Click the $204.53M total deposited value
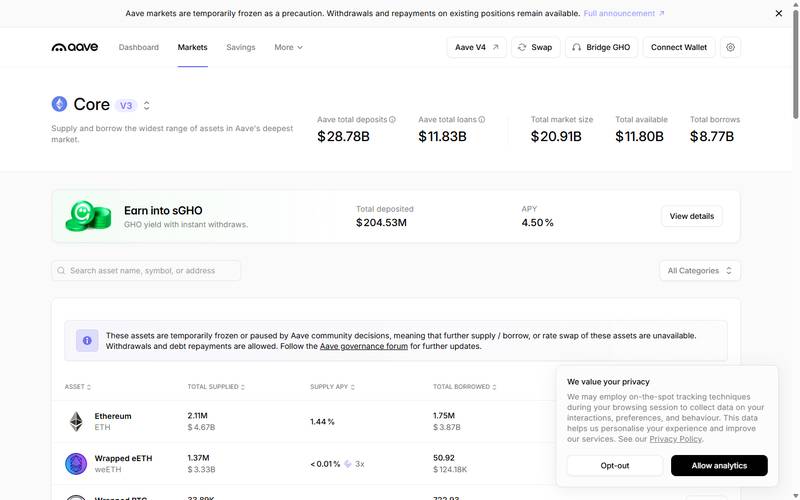The width and height of the screenshot is (800, 500). (x=381, y=223)
